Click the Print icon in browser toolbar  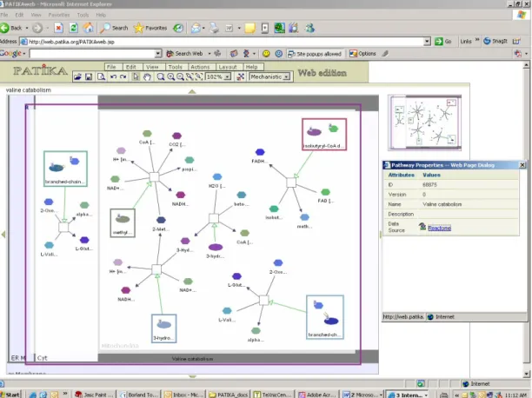(x=214, y=28)
